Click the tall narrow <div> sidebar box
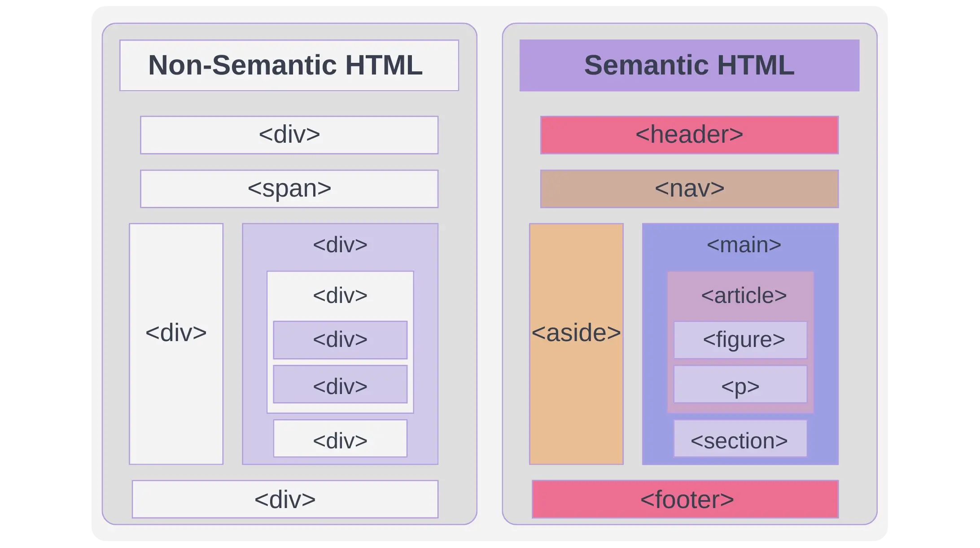The width and height of the screenshot is (980, 548). pyautogui.click(x=176, y=344)
